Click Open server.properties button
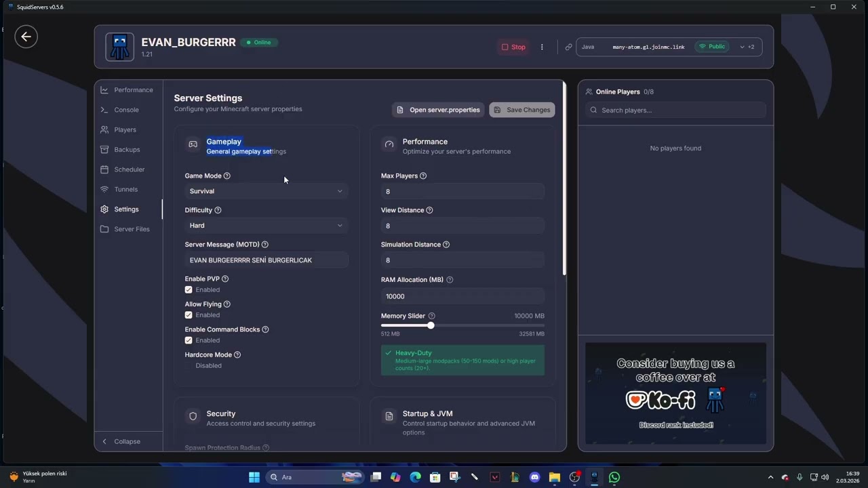 438,110
